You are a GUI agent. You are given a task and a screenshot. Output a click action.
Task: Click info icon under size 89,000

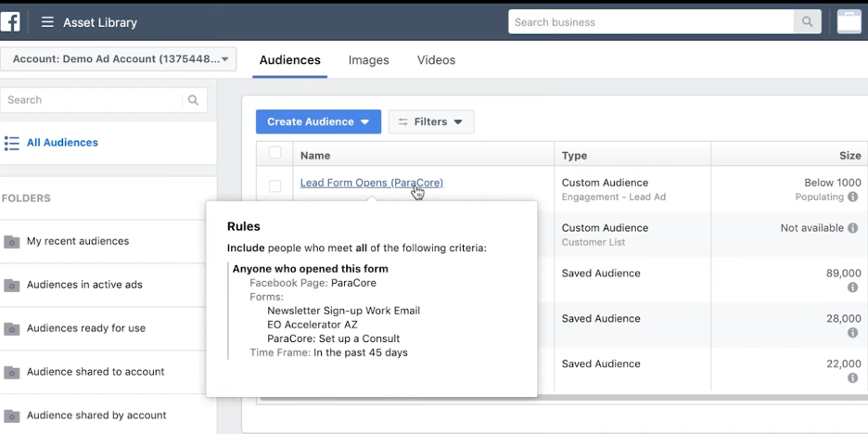pos(852,287)
